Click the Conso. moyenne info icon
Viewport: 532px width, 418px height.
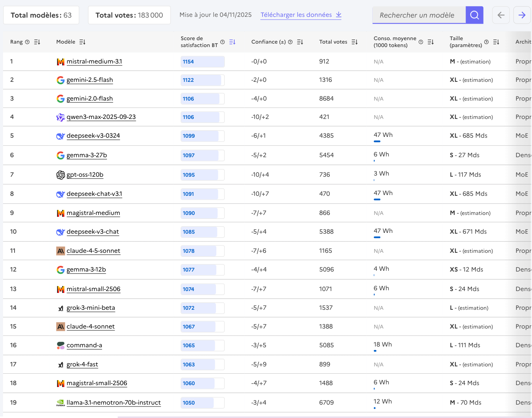(x=421, y=42)
